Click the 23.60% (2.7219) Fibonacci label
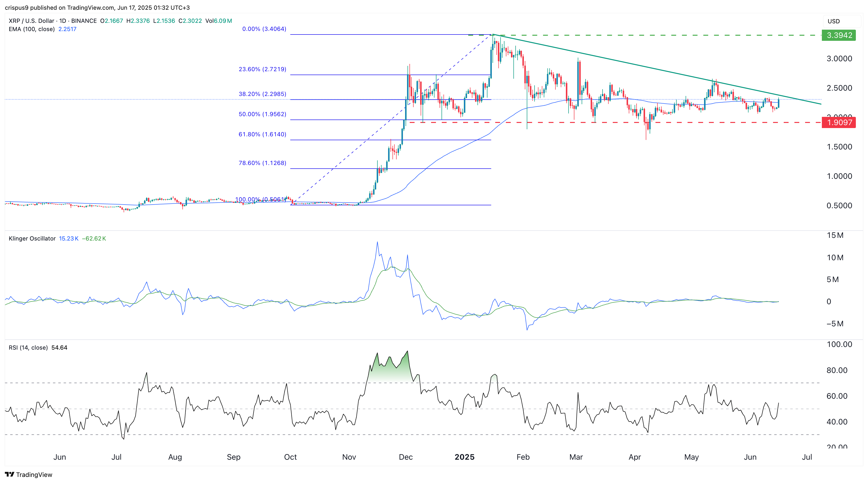The image size is (868, 483). [263, 69]
